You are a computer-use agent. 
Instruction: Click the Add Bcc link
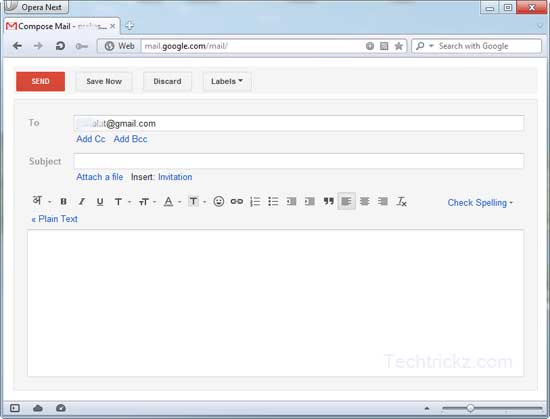tap(130, 139)
